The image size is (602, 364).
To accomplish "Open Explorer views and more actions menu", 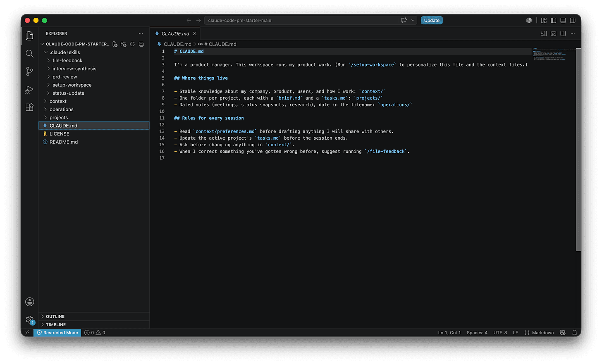I will coord(141,33).
